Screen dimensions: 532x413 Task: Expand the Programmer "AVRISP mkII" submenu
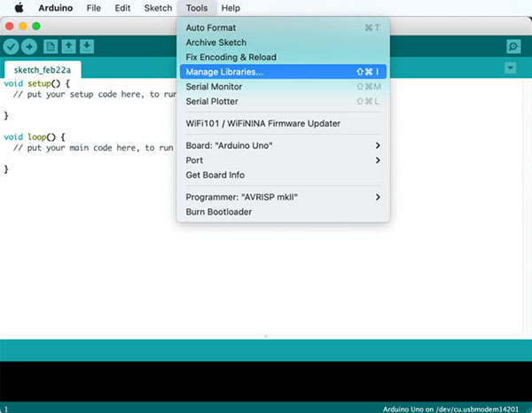(282, 197)
